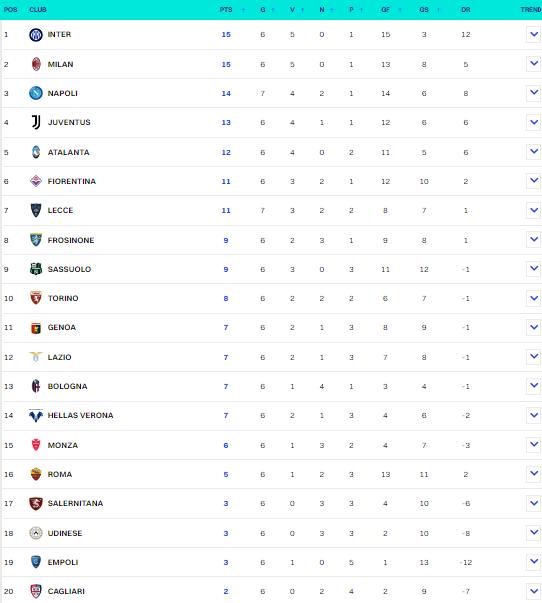Click the Milan club crest icon
The image size is (542, 603).
36,64
